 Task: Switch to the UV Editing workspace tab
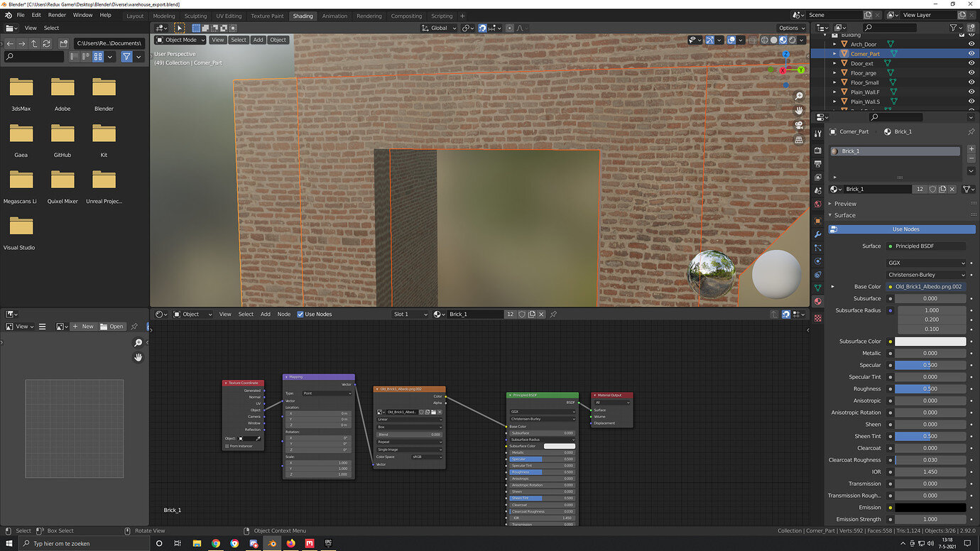pyautogui.click(x=229, y=16)
